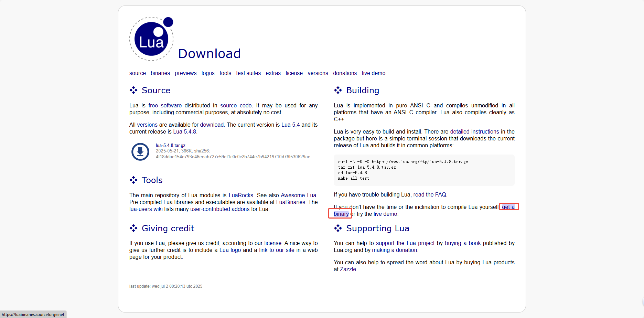Viewport: 644px width, 318px height.
Task: Open the Awesome Lua link
Action: (299, 195)
